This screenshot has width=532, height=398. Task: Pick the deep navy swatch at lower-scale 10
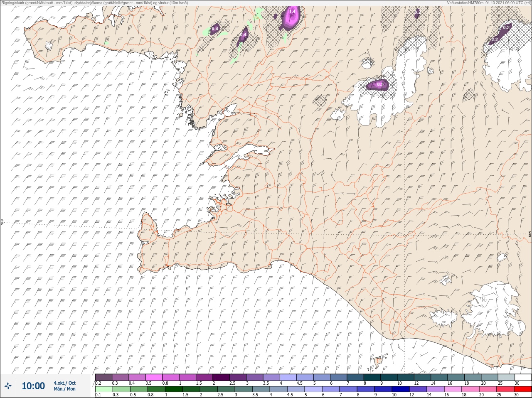click(x=400, y=389)
